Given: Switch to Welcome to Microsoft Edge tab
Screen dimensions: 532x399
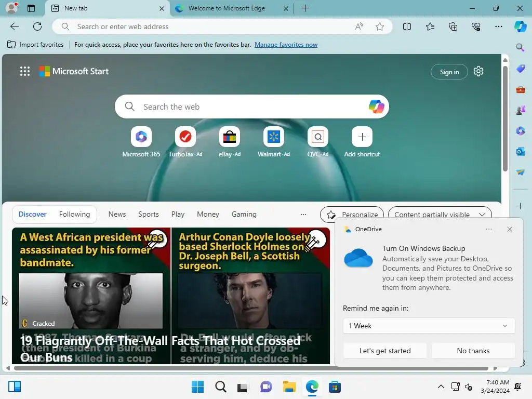Looking at the screenshot, I should pos(231,8).
